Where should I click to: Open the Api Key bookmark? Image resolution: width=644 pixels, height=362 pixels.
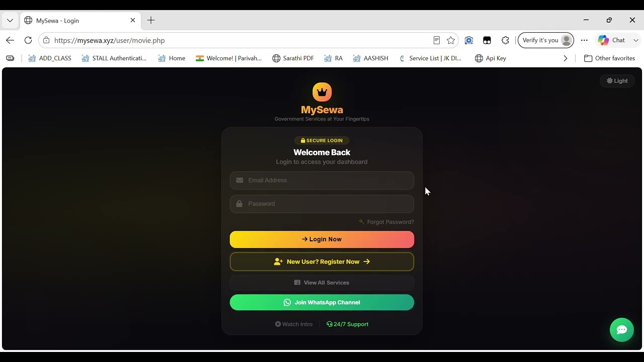click(491, 58)
